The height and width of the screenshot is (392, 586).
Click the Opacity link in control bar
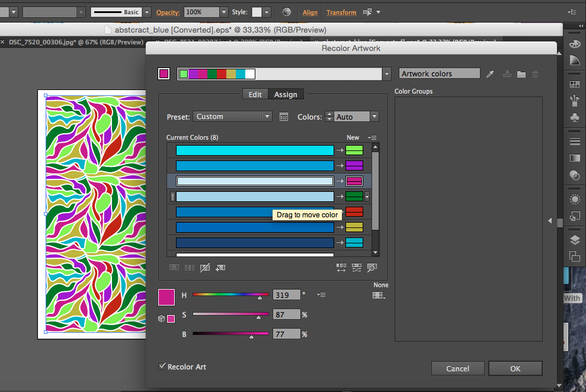(168, 12)
